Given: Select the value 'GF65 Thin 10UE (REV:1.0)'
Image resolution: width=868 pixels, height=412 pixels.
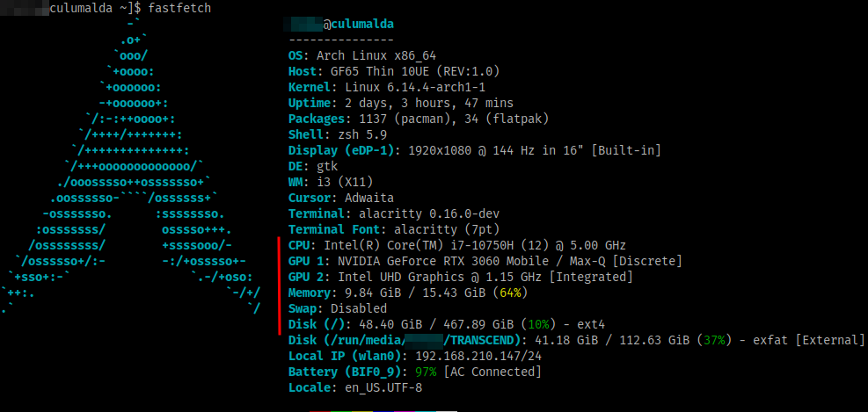Looking at the screenshot, I should pyautogui.click(x=415, y=72).
